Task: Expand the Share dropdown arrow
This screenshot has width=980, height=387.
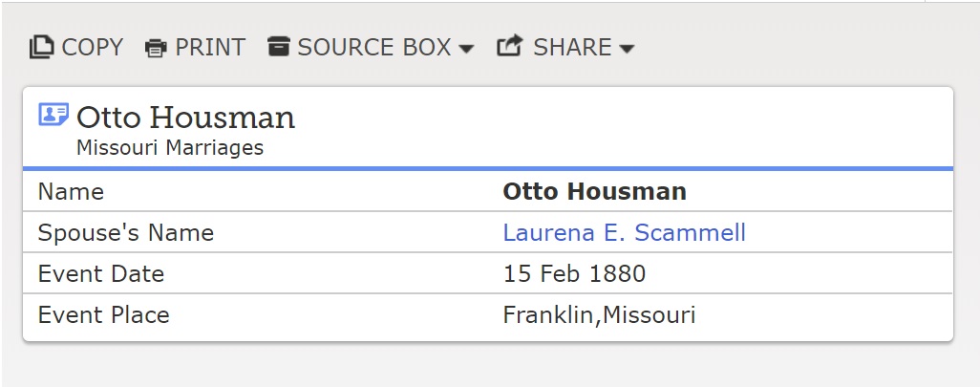Action: pos(627,49)
